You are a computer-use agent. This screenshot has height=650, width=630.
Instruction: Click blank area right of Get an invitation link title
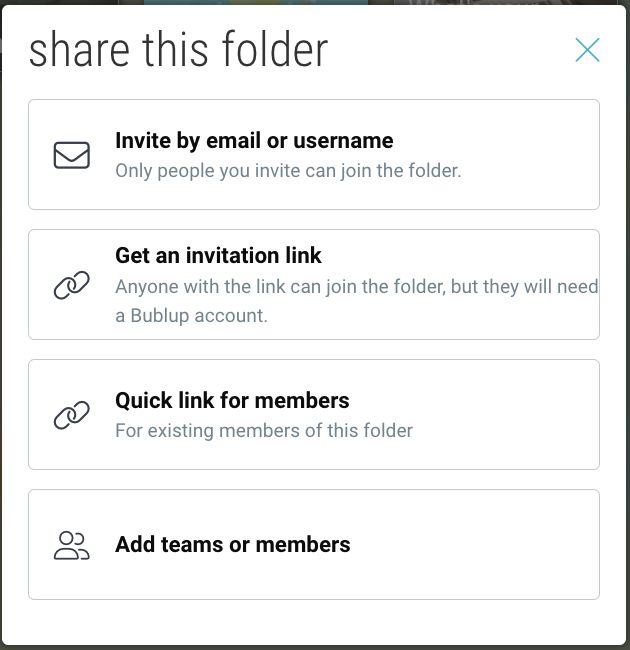470,256
